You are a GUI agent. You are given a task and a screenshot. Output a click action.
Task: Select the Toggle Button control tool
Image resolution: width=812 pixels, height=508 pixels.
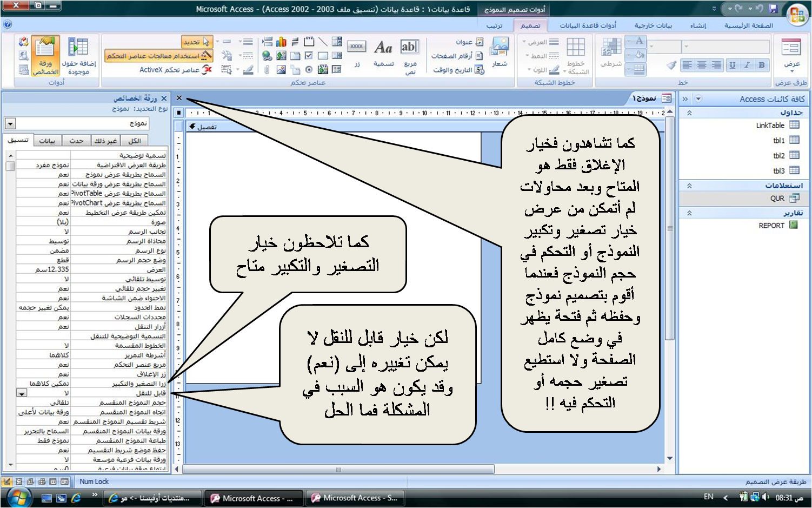[295, 42]
